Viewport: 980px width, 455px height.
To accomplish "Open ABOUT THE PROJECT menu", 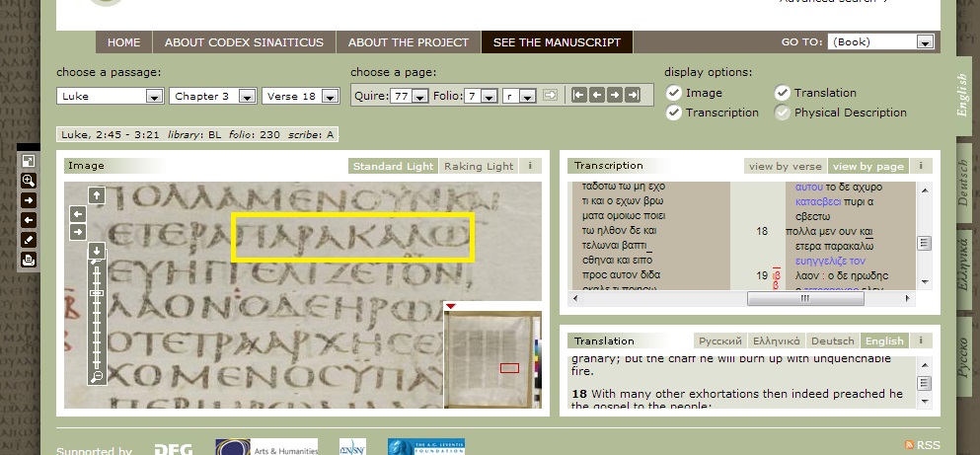I will (x=409, y=42).
